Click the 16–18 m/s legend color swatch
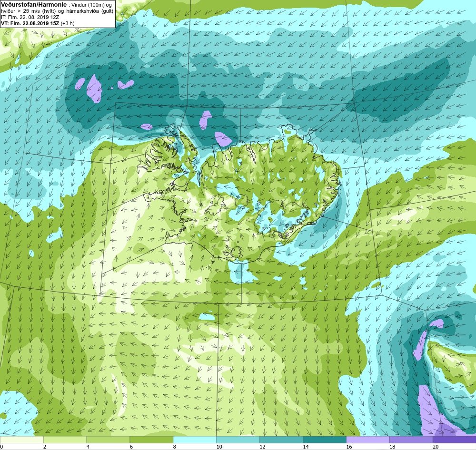Viewport: 476px width, 450px height. (367, 440)
